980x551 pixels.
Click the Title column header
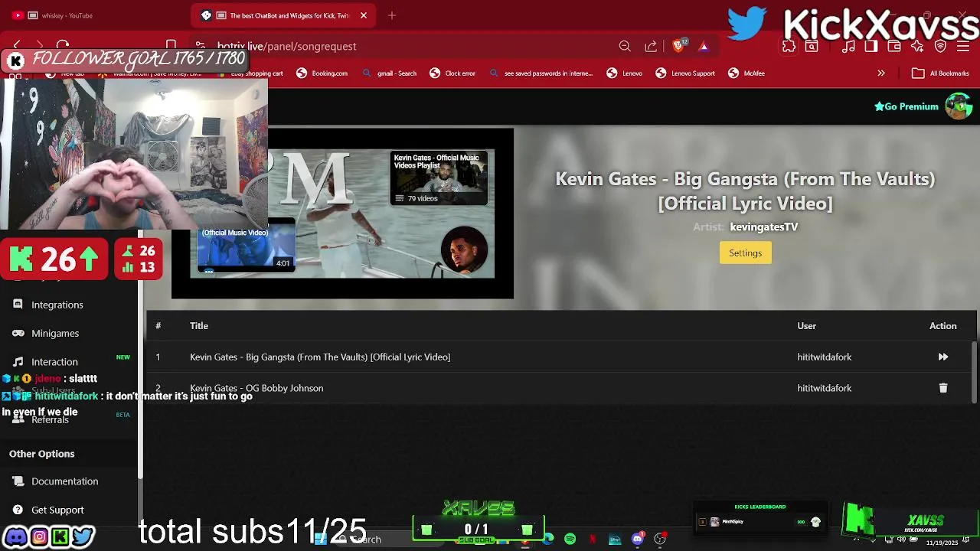coord(199,326)
